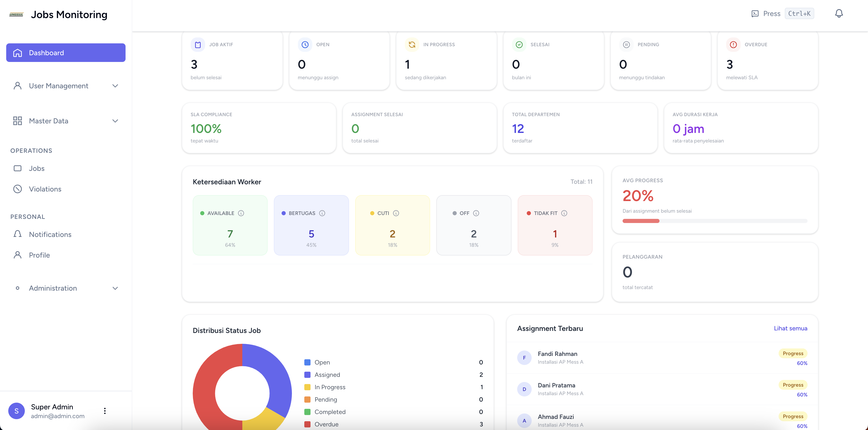Click the Violations ban icon
This screenshot has width=868, height=430.
point(18,189)
